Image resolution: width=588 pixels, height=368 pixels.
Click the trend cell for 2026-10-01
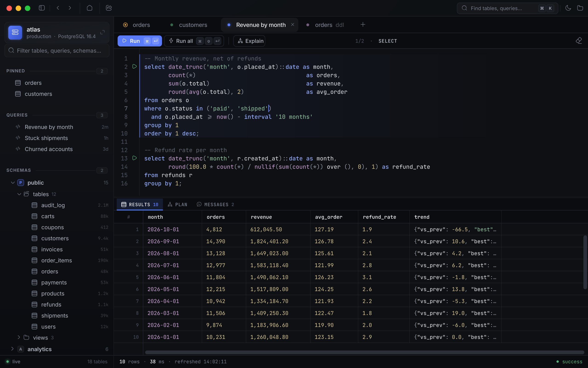coord(455,229)
